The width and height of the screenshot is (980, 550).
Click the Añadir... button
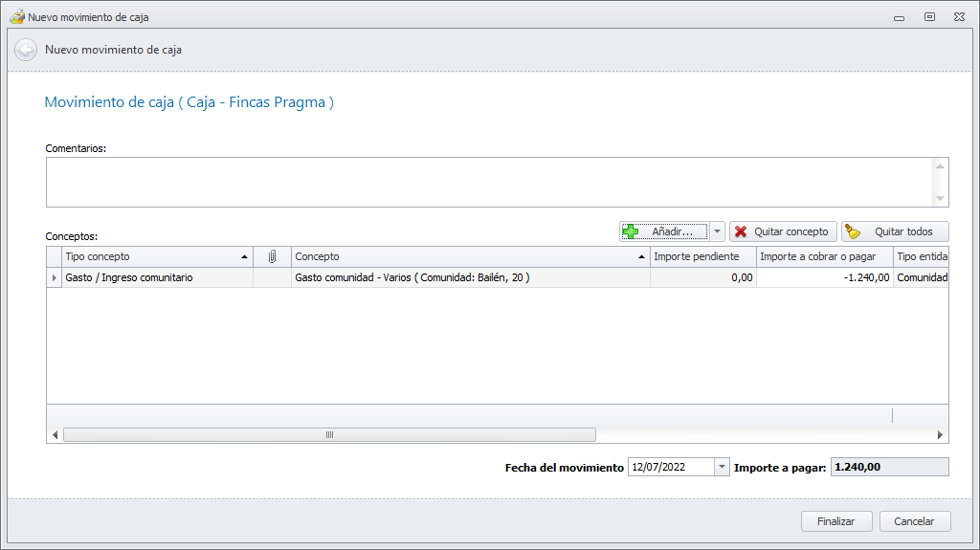665,231
